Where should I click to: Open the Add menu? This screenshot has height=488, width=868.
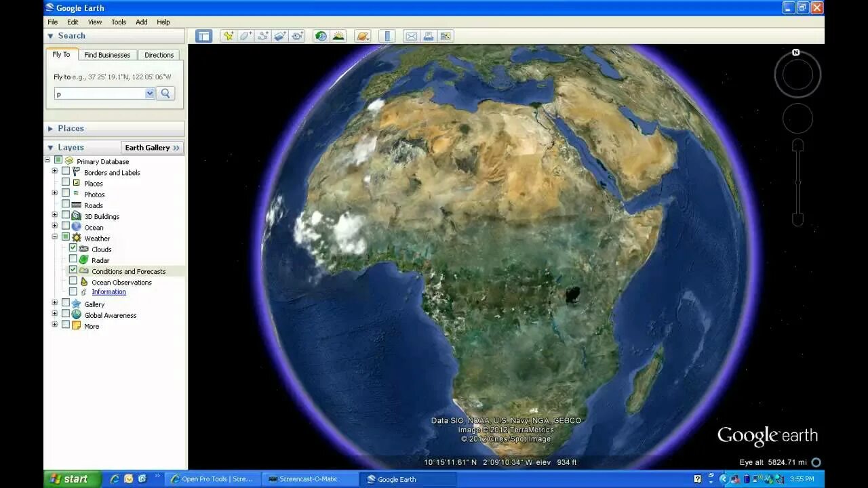(141, 22)
